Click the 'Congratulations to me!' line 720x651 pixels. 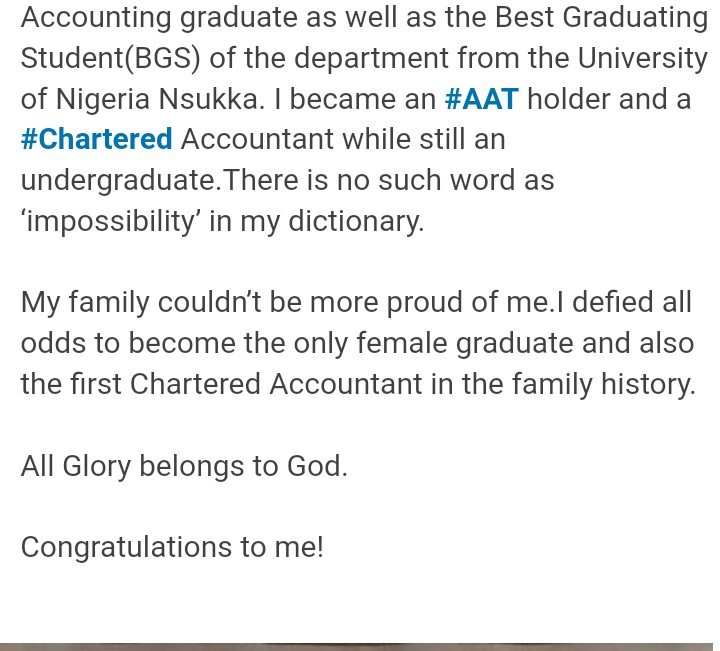click(172, 547)
